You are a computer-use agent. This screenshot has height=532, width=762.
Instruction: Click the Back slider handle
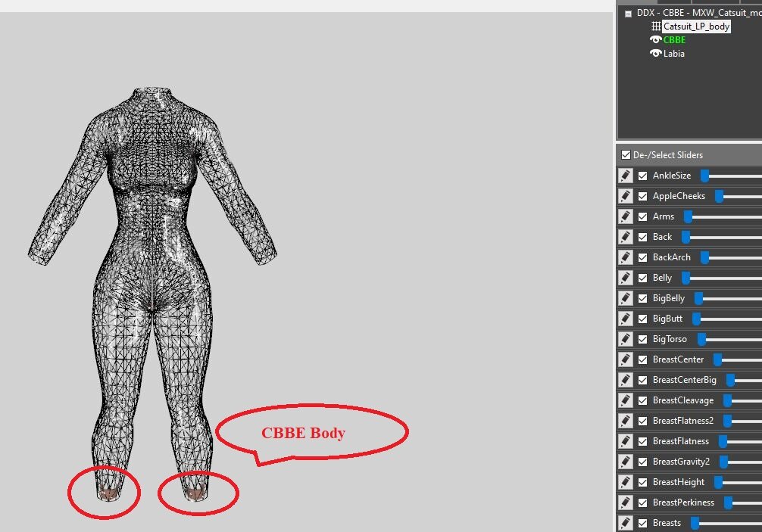click(685, 237)
